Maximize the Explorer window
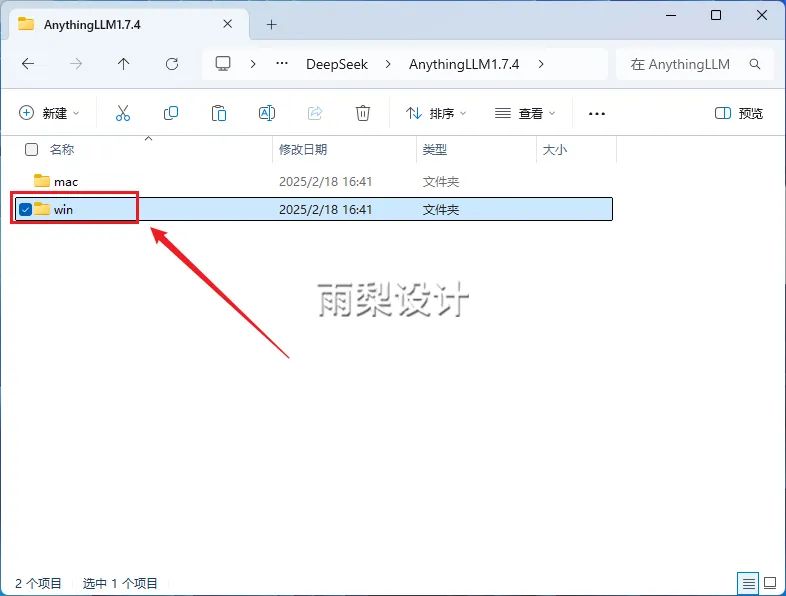Screen dimensions: 786x596 [x=716, y=16]
